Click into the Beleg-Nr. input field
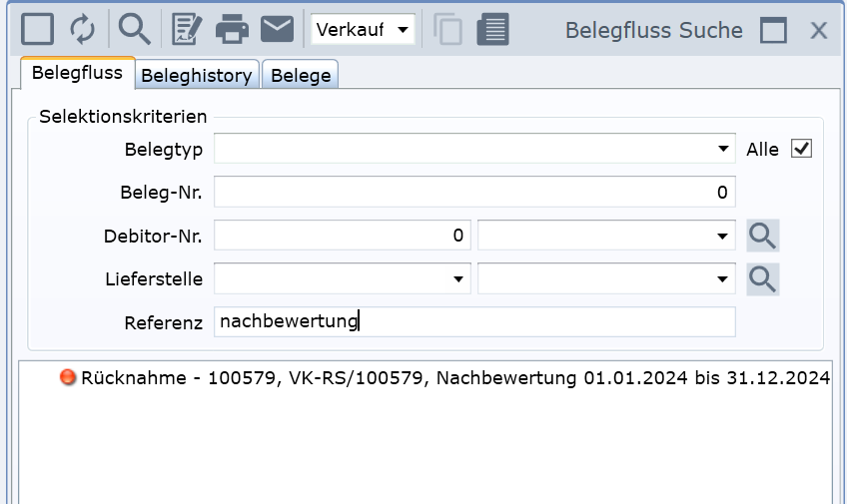847x504 pixels. coord(474,192)
